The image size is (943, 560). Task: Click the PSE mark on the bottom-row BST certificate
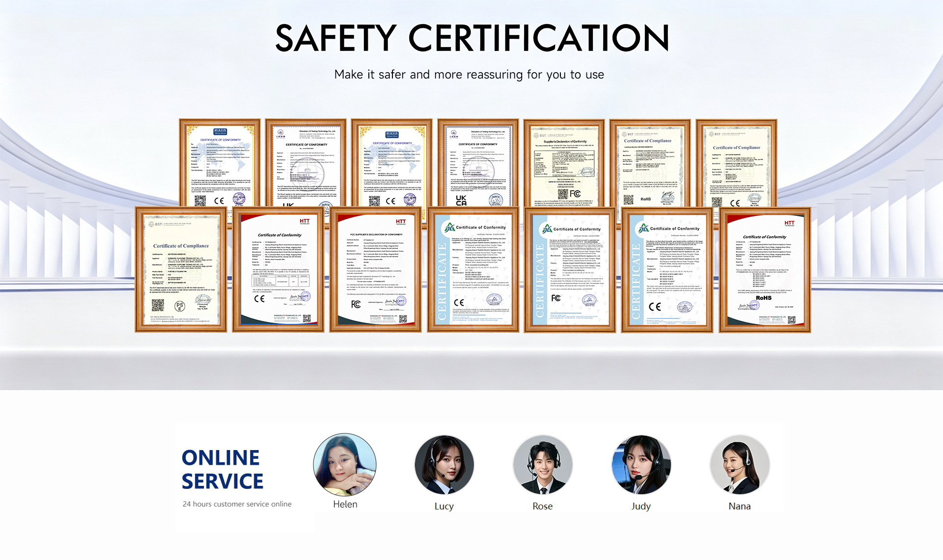coord(180,307)
